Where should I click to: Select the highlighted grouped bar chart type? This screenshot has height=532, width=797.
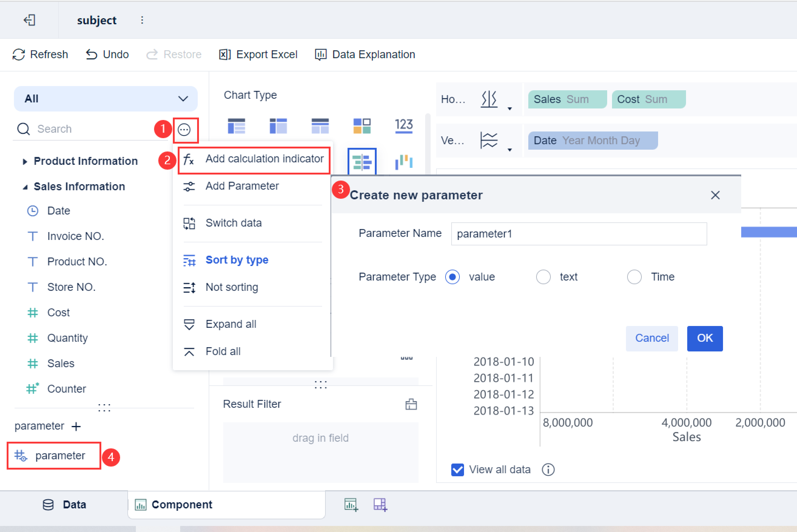tap(362, 162)
